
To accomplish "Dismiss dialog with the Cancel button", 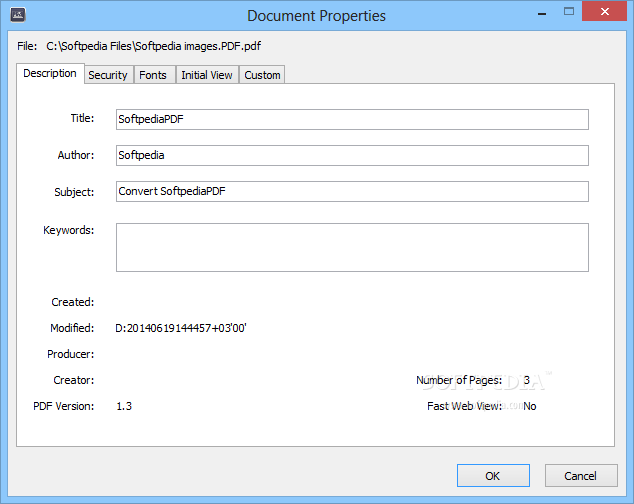I will click(x=581, y=475).
